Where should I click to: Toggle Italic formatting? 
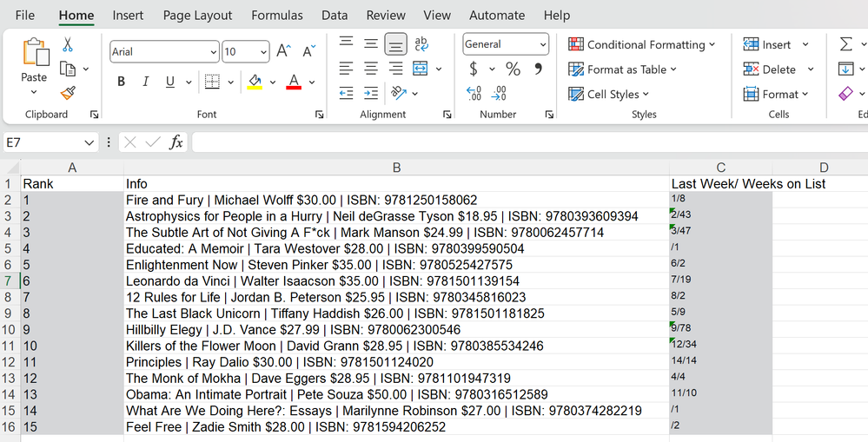(x=146, y=82)
